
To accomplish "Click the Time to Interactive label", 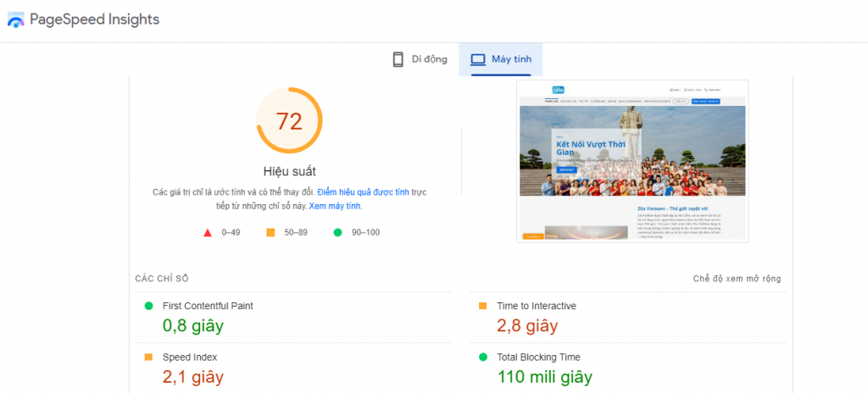I will point(537,306).
